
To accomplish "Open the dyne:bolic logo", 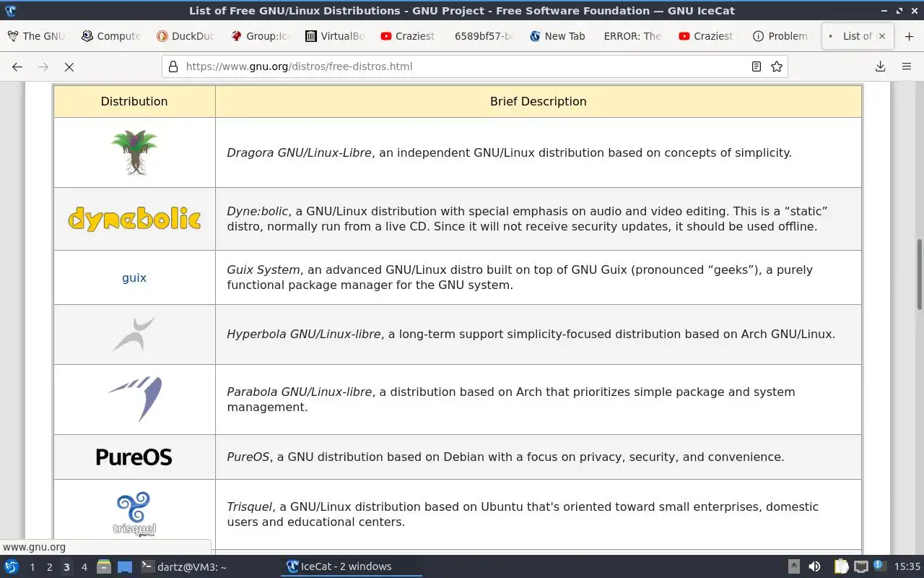I will pos(134,219).
